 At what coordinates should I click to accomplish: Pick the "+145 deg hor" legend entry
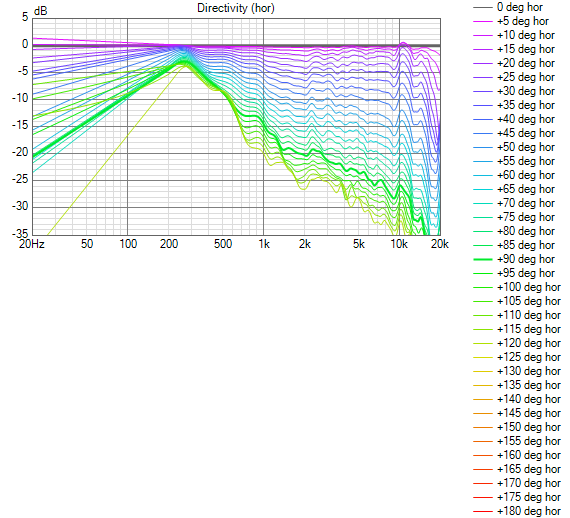pyautogui.click(x=517, y=413)
